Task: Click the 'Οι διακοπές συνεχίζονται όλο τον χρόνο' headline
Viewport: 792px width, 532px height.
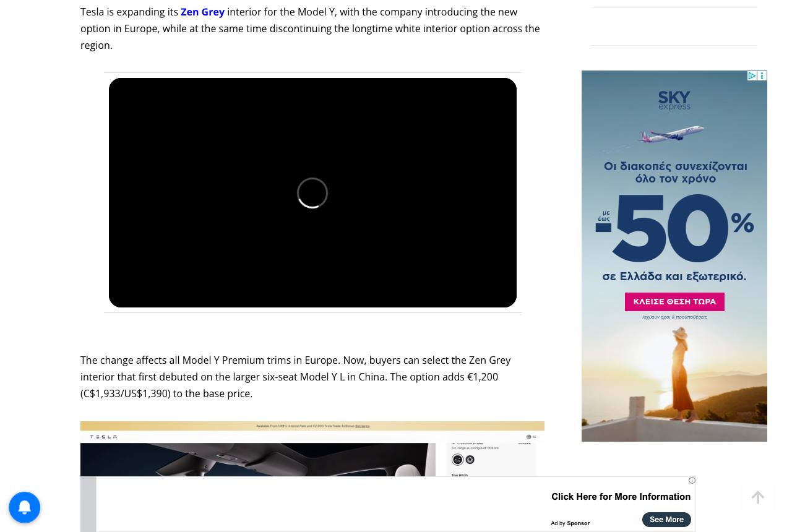Action: tap(675, 173)
